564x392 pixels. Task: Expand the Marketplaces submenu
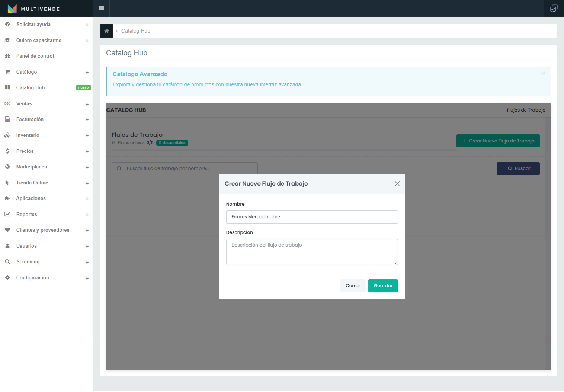(x=87, y=167)
